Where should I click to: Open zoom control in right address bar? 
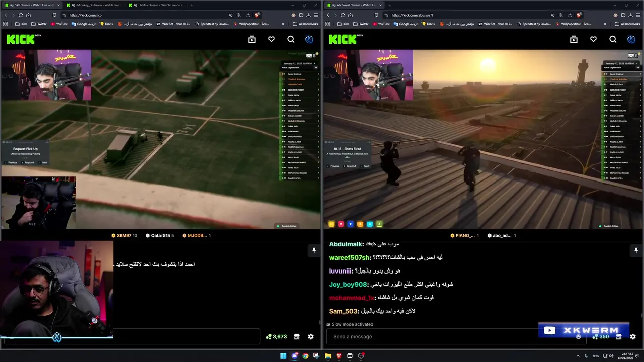561,15
